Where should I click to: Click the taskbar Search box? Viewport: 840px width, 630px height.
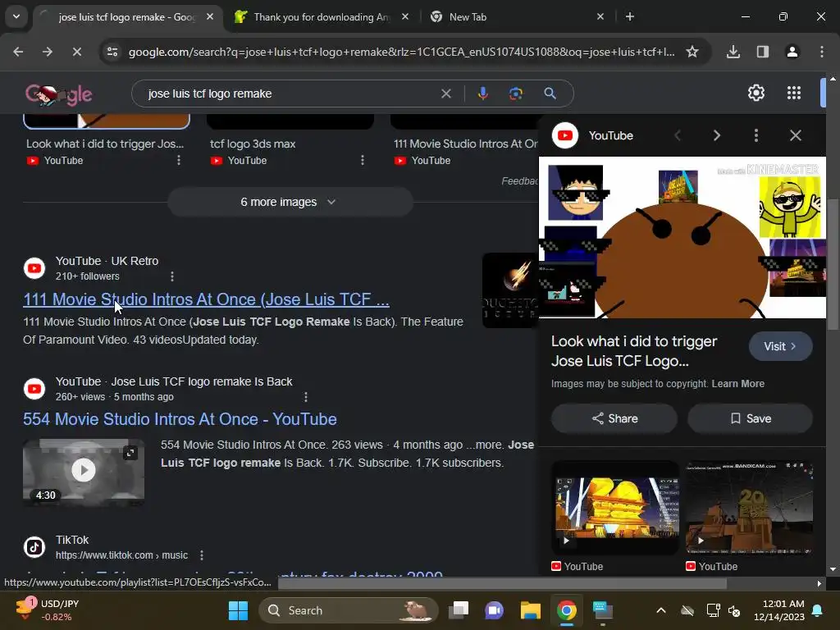point(348,610)
